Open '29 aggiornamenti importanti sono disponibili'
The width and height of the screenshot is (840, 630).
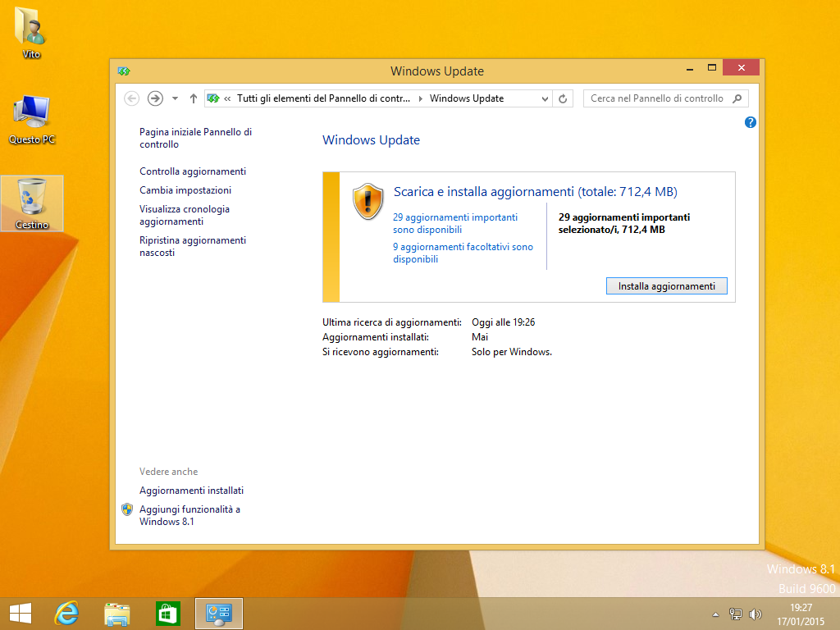(454, 223)
